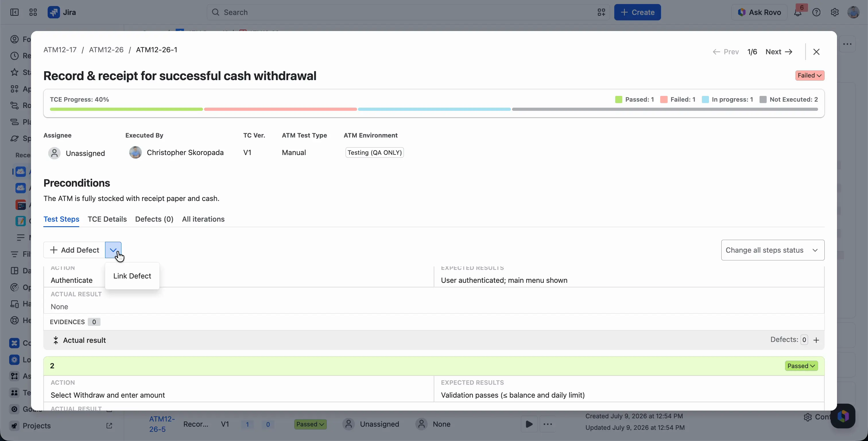This screenshot has height=441, width=868.
Task: Click the Jira logo
Action: click(x=62, y=12)
